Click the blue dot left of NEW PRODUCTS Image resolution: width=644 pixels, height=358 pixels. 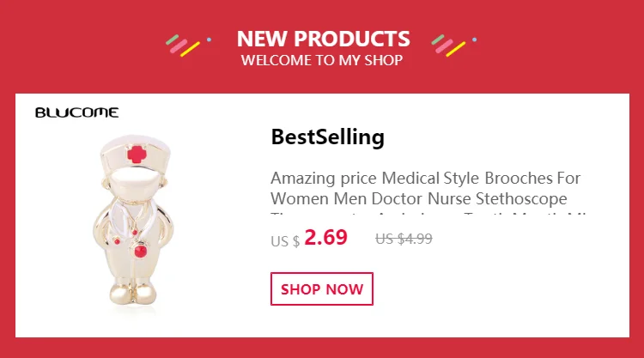tap(209, 39)
